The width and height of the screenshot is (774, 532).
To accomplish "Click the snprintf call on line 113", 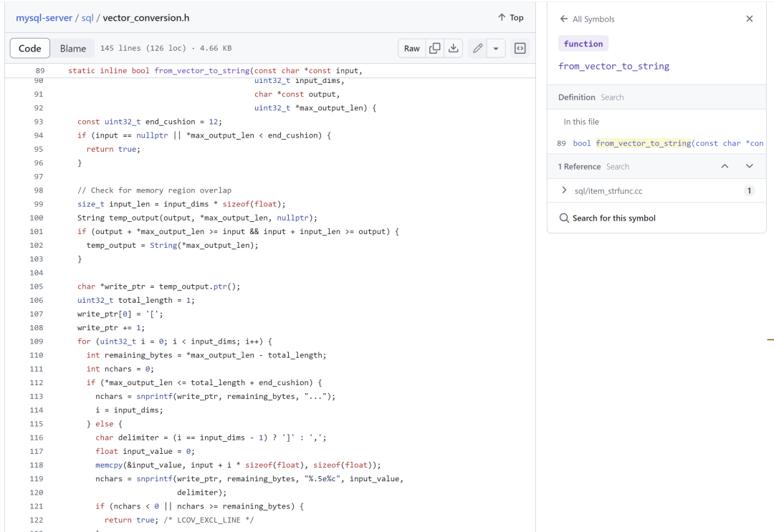I will tap(155, 397).
